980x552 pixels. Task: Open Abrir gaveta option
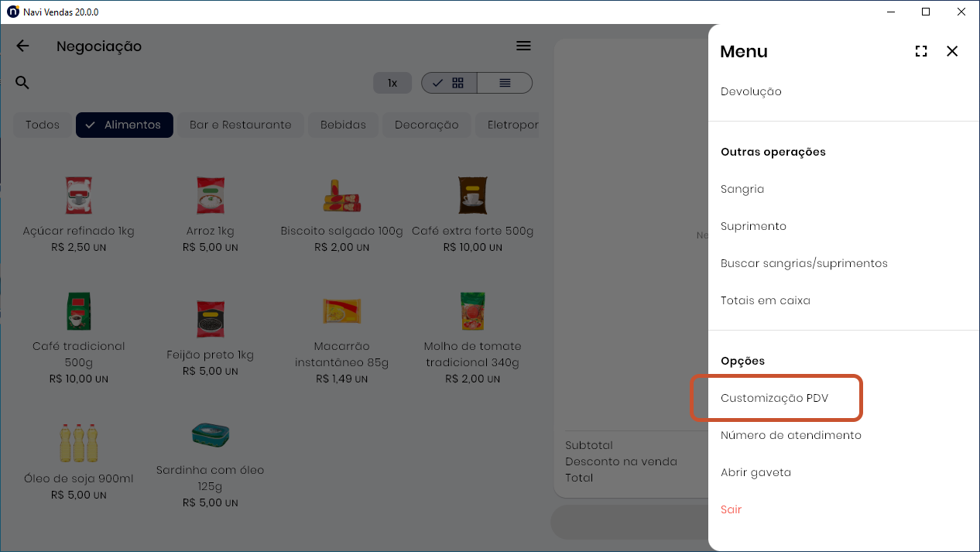point(756,472)
